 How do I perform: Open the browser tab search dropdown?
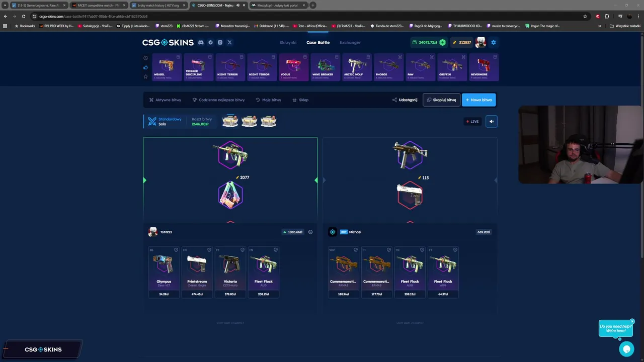pos(5,5)
